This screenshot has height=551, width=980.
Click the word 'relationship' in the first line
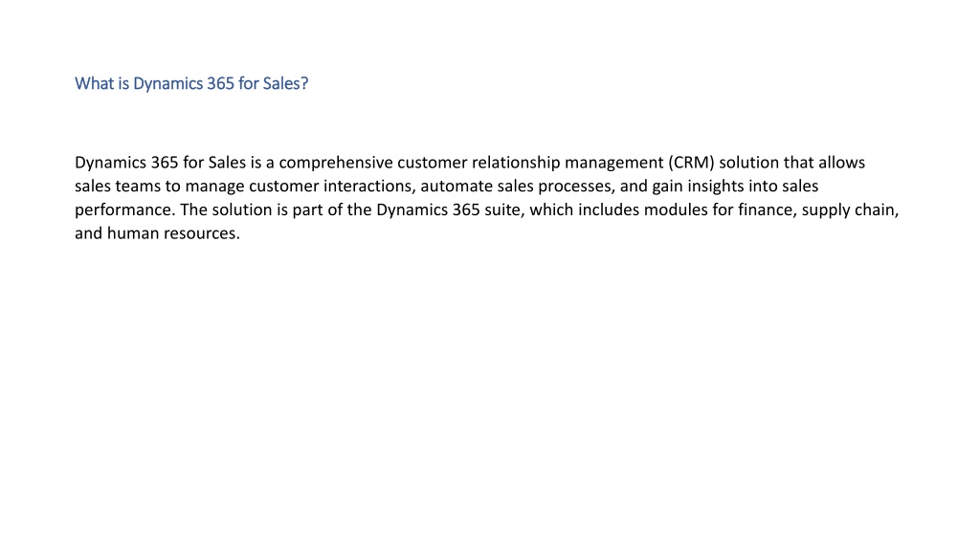pos(516,163)
